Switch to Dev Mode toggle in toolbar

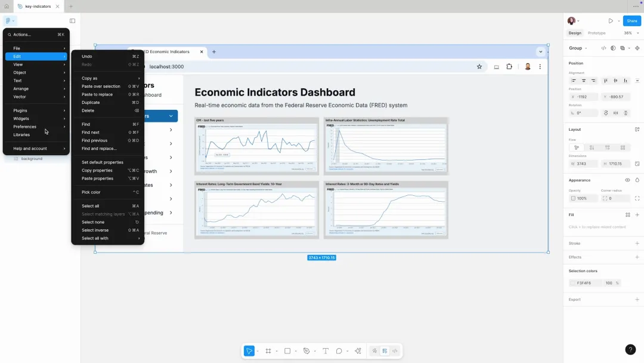pyautogui.click(x=395, y=351)
